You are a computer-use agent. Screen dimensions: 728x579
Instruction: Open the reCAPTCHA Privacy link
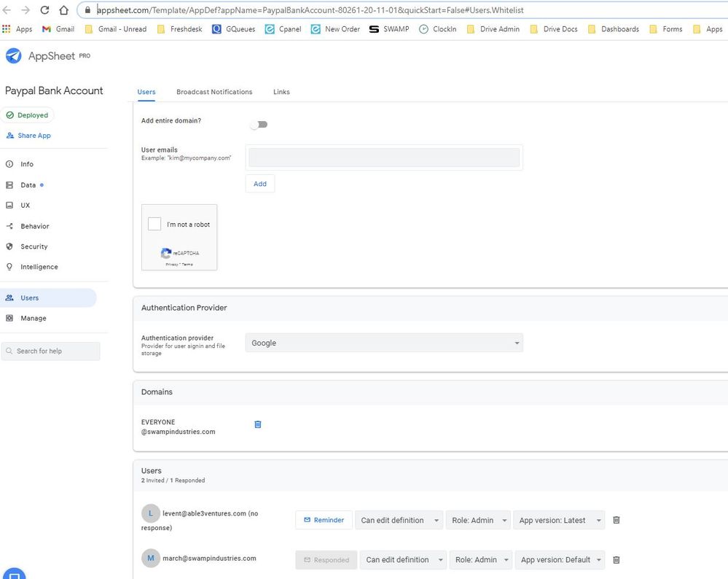tap(172, 265)
